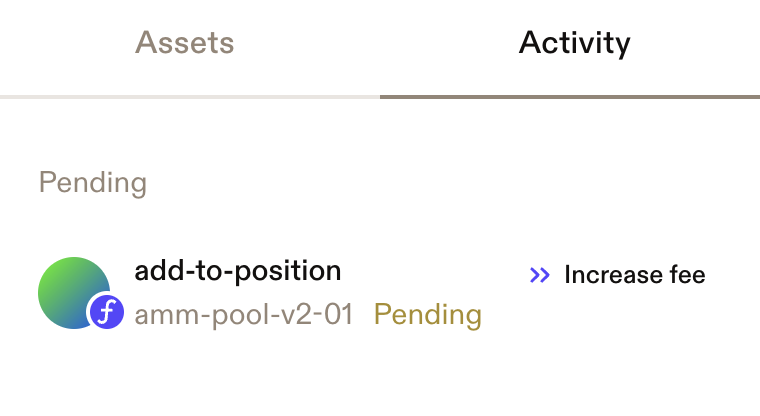The image size is (760, 416).
Task: Click the Increase fee button
Action: (x=617, y=275)
